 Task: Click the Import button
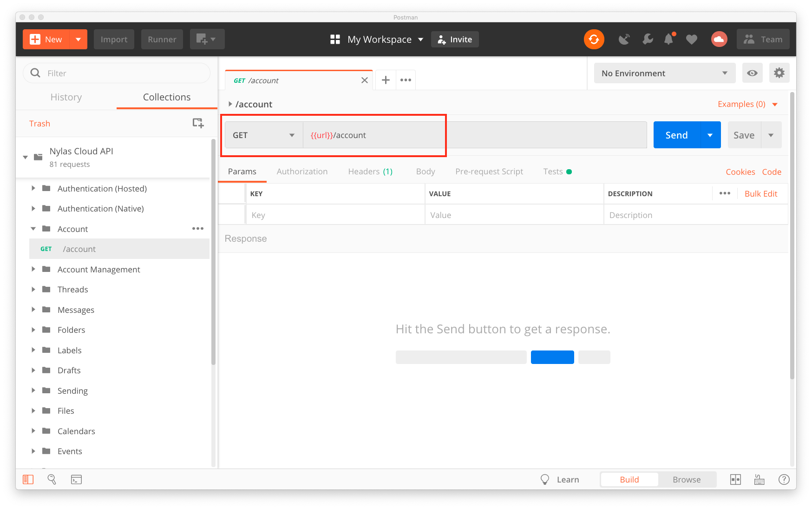click(x=114, y=40)
